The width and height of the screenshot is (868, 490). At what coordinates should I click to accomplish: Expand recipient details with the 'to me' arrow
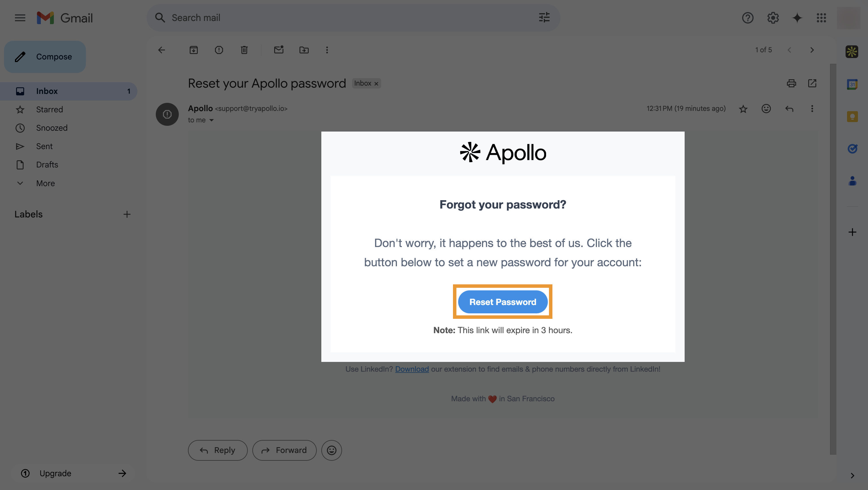tap(212, 120)
